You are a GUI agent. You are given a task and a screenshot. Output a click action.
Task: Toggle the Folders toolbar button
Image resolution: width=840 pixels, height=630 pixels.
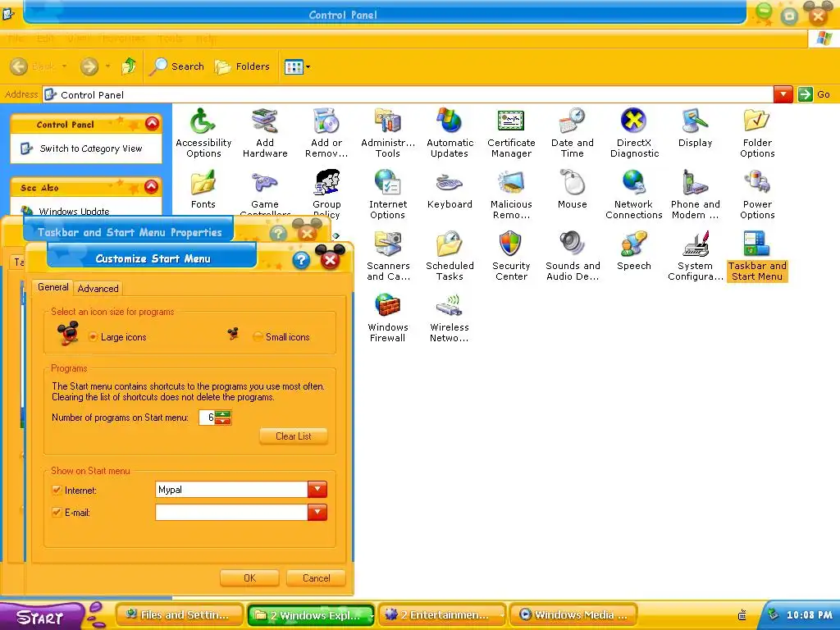(242, 66)
